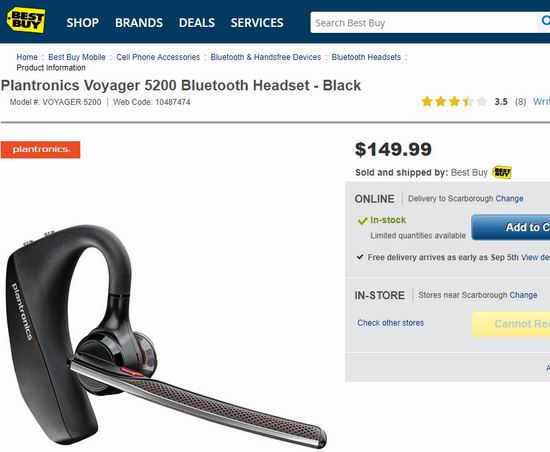Go to the Home breadcrumb link
The height and width of the screenshot is (452, 550).
click(27, 57)
